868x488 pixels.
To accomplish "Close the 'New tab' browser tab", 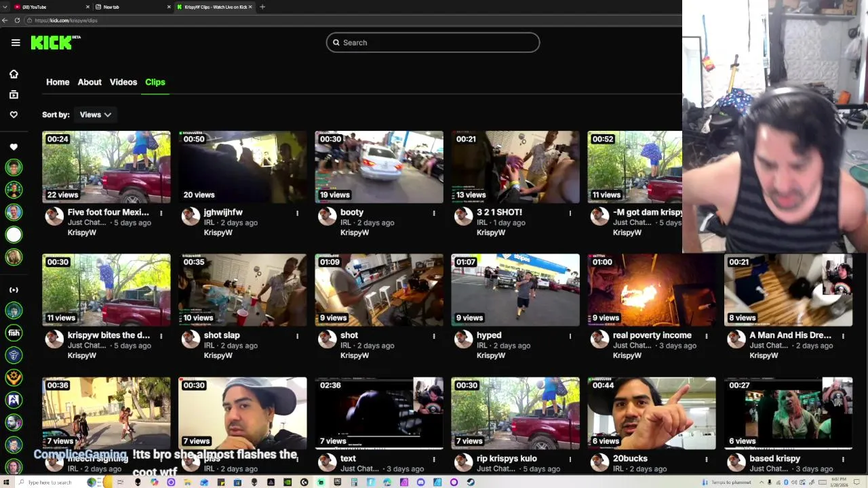I will tap(169, 7).
